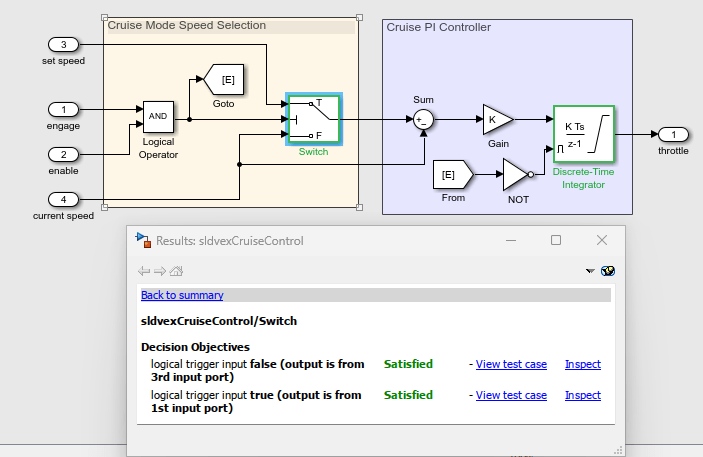
Task: Select the Sum block
Action: pos(424,119)
